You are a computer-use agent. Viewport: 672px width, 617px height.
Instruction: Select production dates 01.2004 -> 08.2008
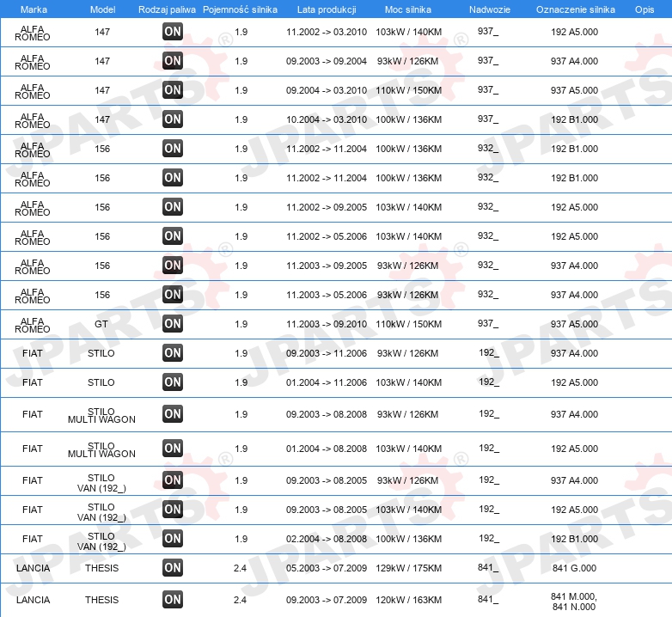(x=327, y=449)
